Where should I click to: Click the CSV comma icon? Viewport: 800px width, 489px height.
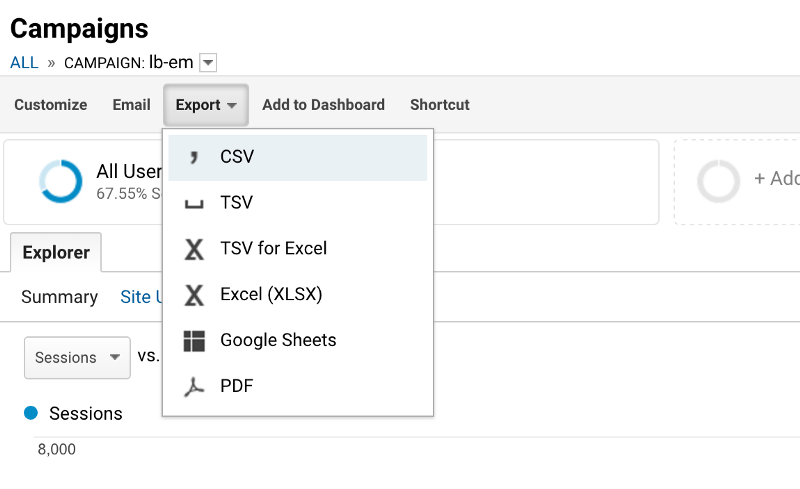[x=194, y=157]
